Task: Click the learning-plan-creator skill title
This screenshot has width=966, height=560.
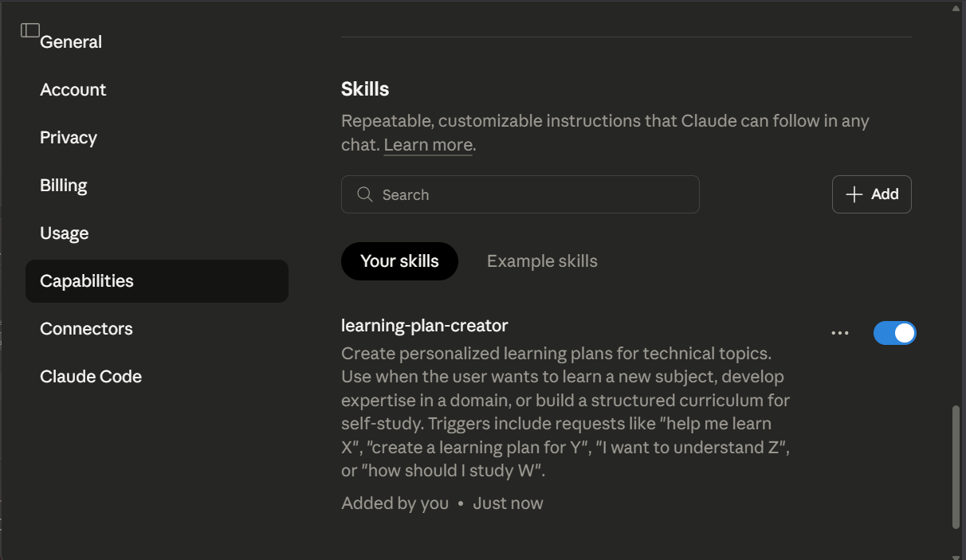Action: pyautogui.click(x=424, y=325)
